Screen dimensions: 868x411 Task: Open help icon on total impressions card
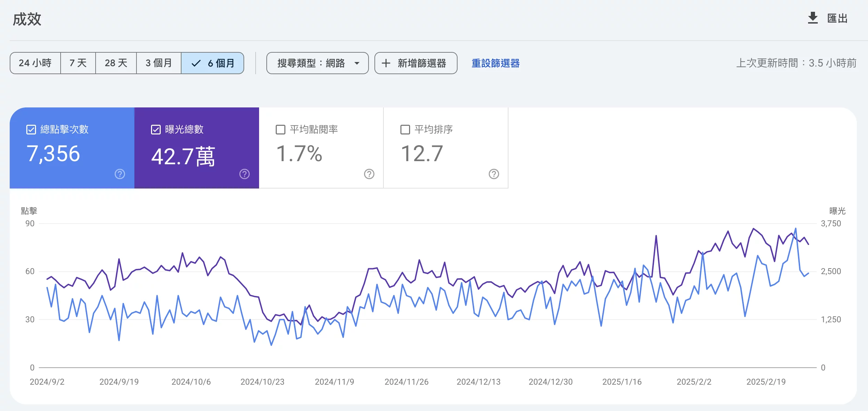tap(245, 174)
